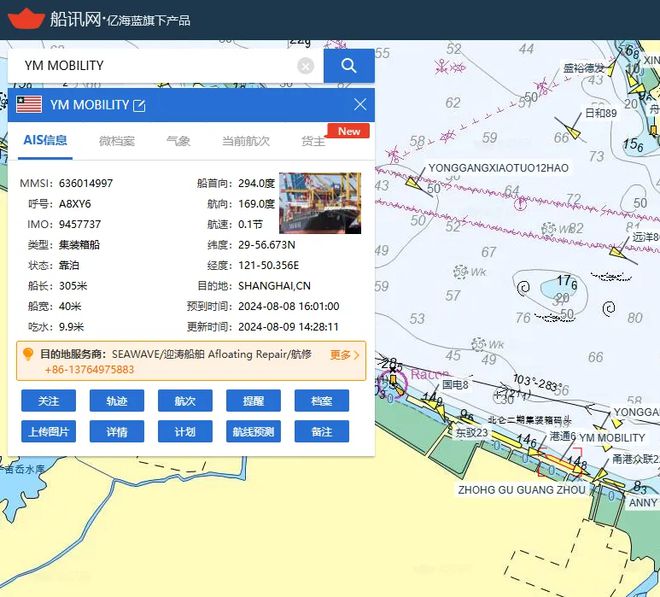Expand 更多 service providers link
The height and width of the screenshot is (597, 660).
[344, 355]
